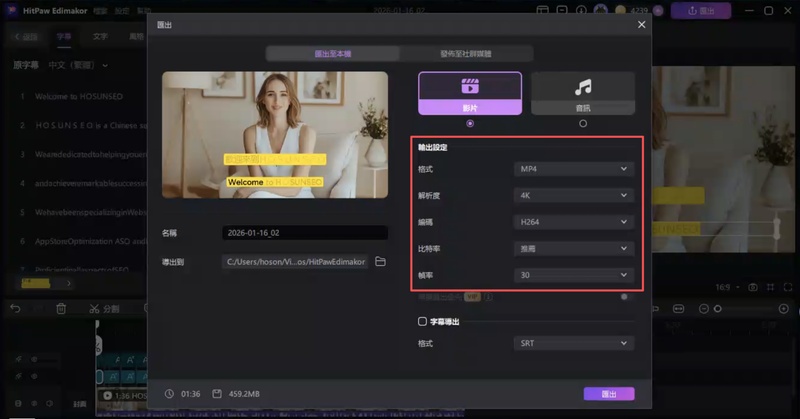Screen dimensions: 800x419
Task: Open the layout icon in the top bar
Action: 542,10
